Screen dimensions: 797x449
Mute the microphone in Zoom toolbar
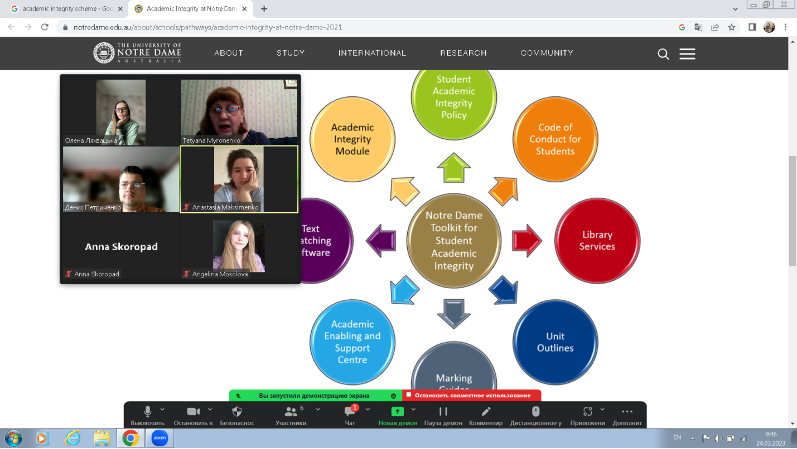(148, 412)
